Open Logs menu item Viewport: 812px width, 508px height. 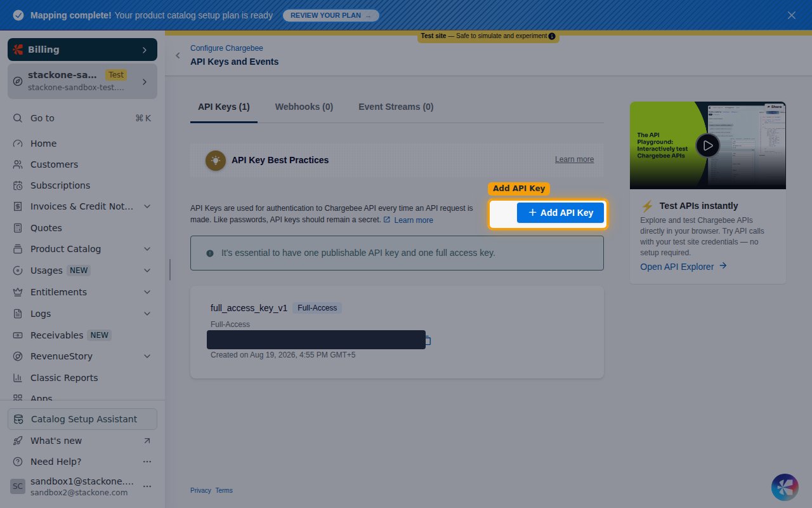(41, 314)
